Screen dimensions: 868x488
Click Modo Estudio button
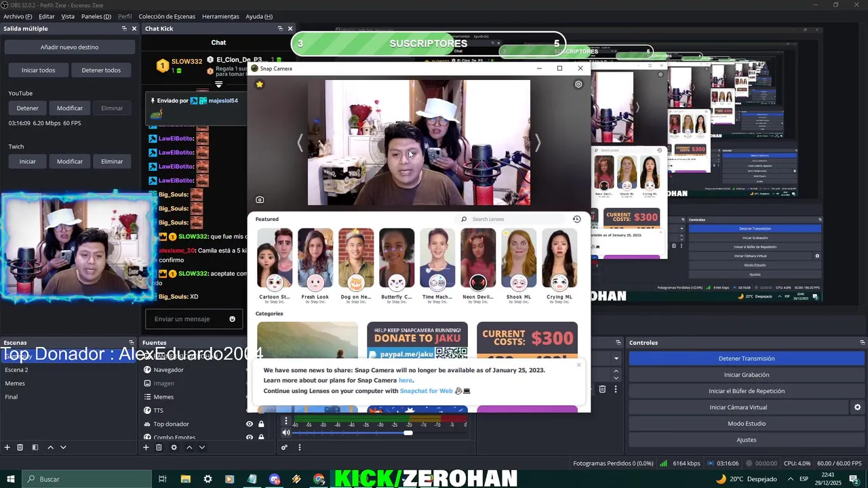click(747, 424)
